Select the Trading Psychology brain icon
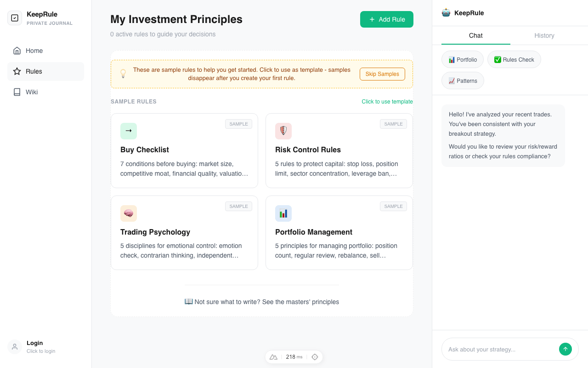 [x=129, y=213]
